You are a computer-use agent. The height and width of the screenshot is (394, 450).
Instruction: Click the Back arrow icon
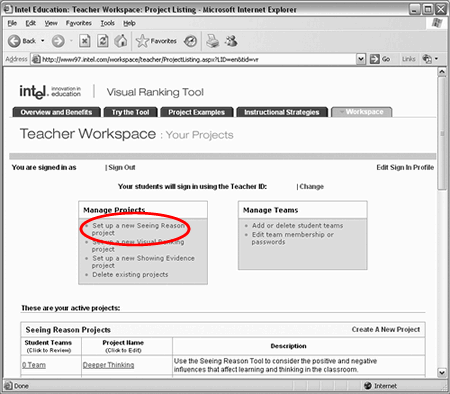click(x=14, y=41)
